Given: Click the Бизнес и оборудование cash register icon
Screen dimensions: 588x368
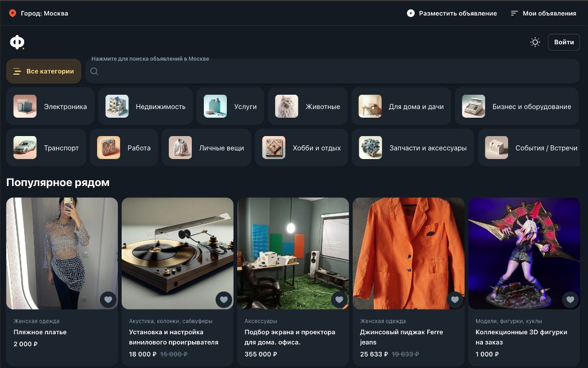Looking at the screenshot, I should [474, 106].
